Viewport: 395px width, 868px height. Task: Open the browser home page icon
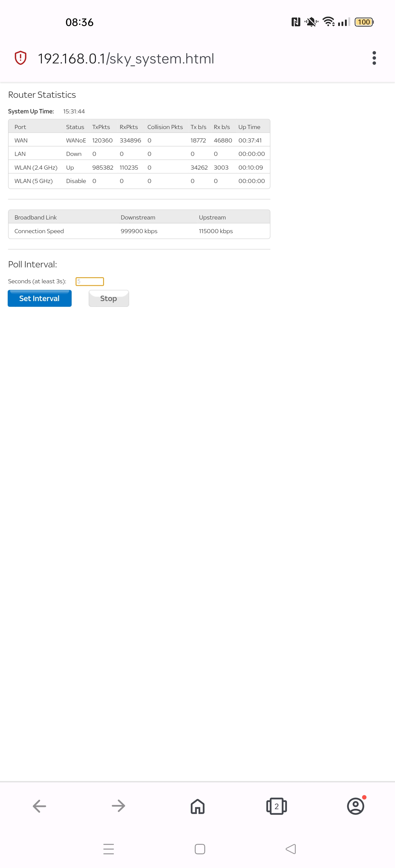pyautogui.click(x=198, y=806)
